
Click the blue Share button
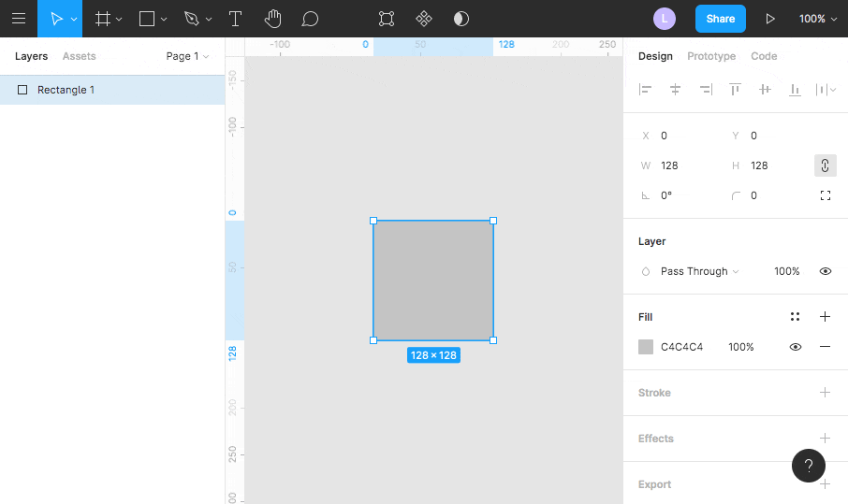click(720, 19)
